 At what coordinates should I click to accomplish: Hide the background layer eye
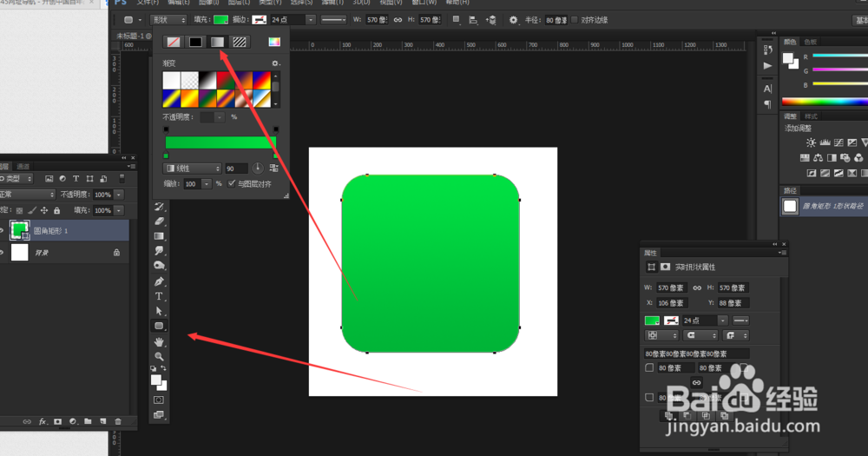2,253
